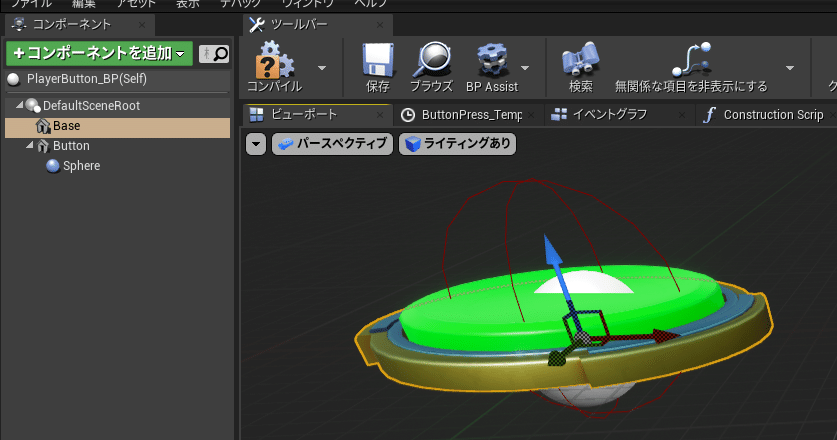
Task: Close the Event Graph tab
Action: point(682,115)
